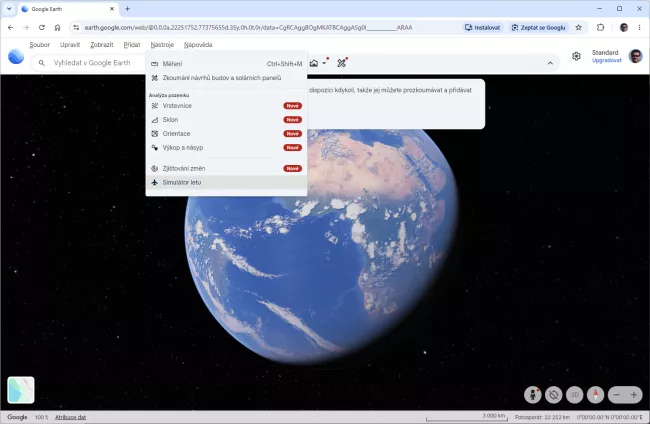Open the tab search dropdown arrow
The height and width of the screenshot is (424, 650).
(9, 8)
